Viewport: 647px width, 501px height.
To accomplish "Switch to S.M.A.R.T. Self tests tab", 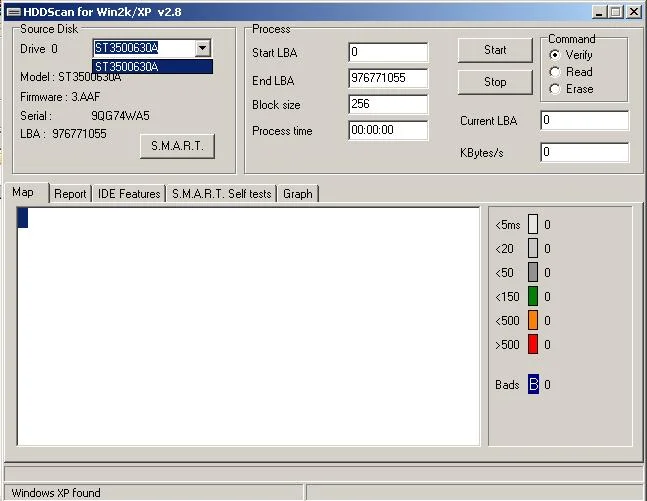I will [x=222, y=194].
